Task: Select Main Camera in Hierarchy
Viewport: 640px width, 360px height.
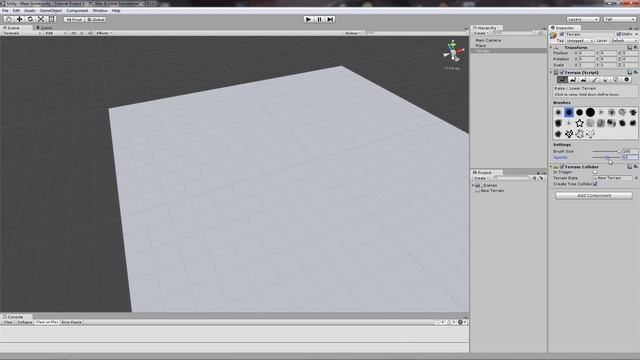Action: pyautogui.click(x=488, y=40)
